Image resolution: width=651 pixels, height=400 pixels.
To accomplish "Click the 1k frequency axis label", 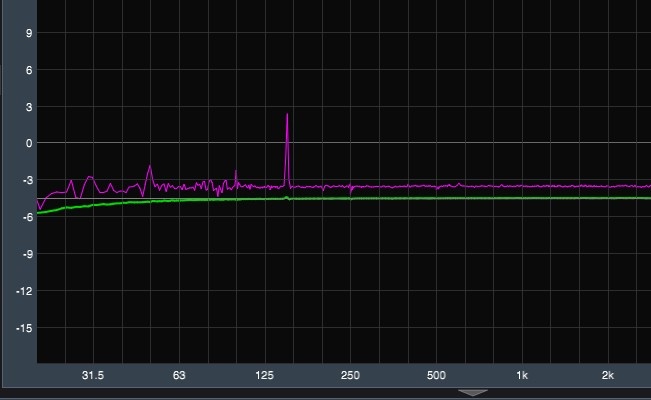I will (522, 376).
